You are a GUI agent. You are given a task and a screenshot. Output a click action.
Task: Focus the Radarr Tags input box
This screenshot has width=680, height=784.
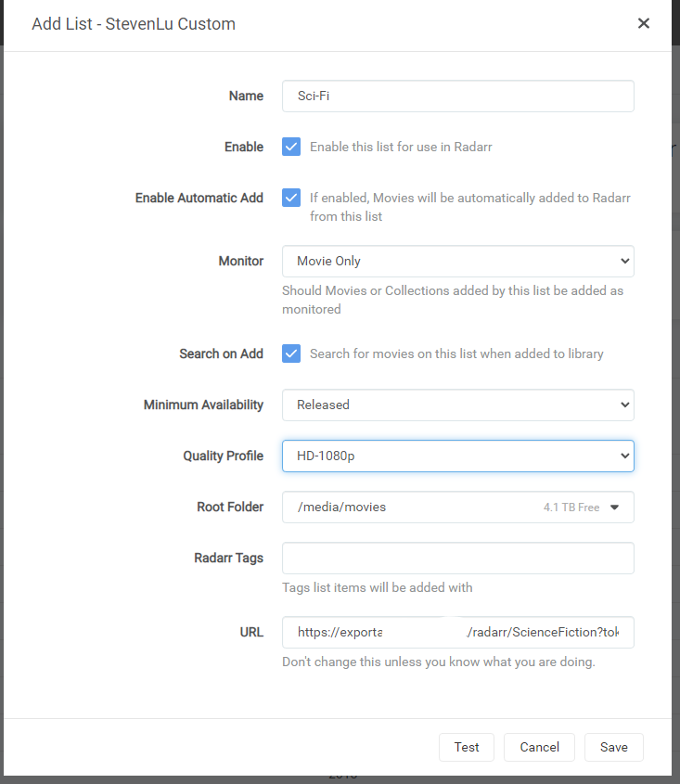point(457,558)
